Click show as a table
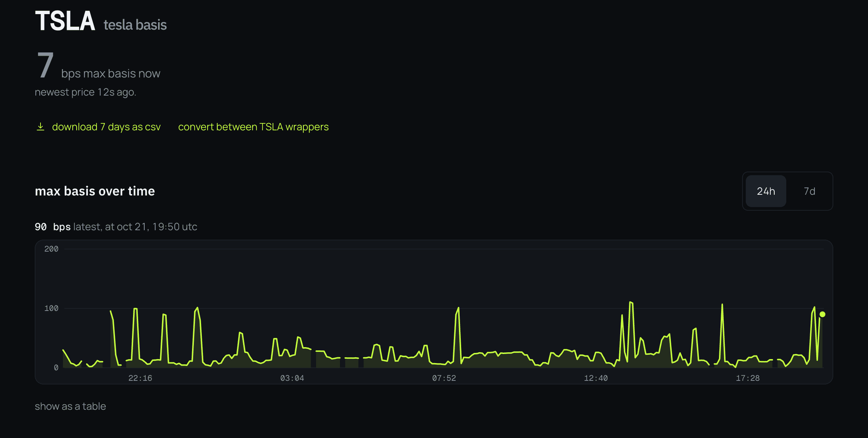 click(70, 406)
